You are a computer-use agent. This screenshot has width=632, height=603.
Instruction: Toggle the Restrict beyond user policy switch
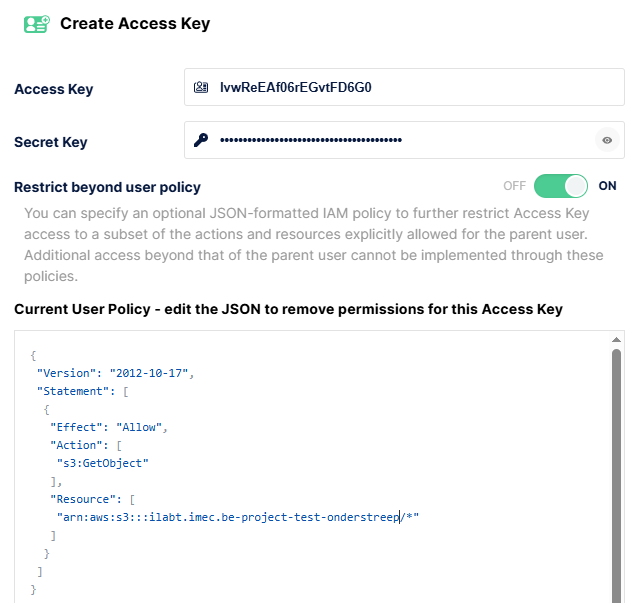560,186
